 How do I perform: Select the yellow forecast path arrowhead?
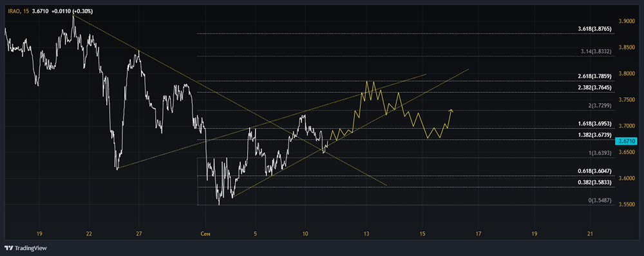(451, 110)
